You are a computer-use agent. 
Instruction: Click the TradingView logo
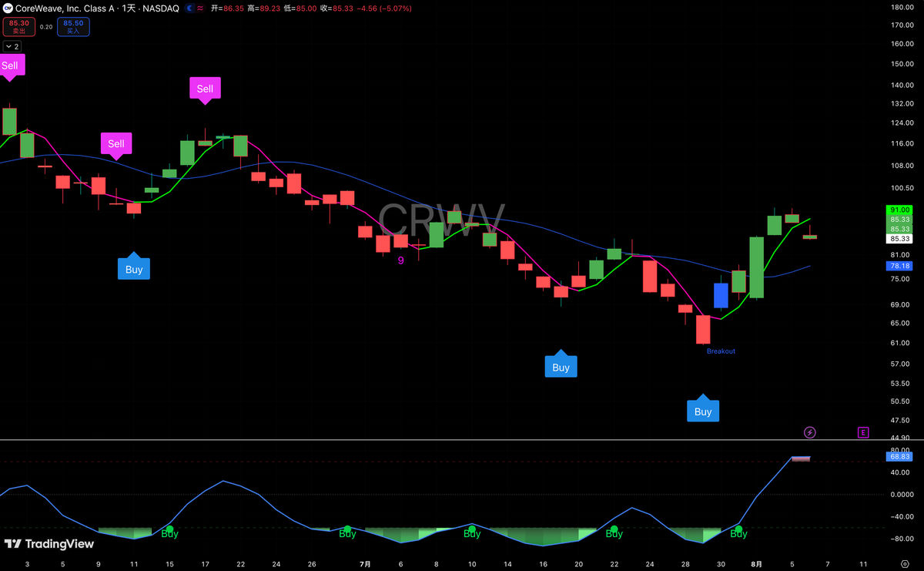[49, 544]
